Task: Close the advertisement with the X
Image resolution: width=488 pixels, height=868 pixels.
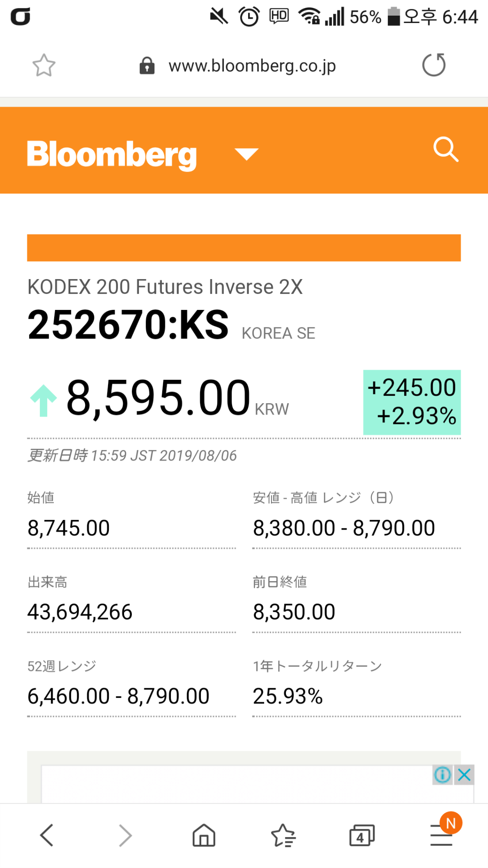Action: pos(464,775)
